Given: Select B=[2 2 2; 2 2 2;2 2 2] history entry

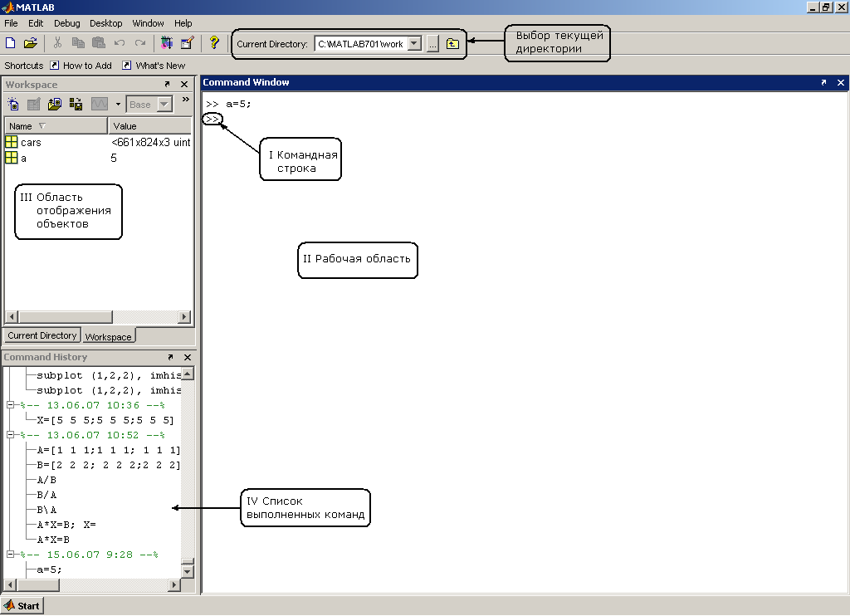Looking at the screenshot, I should pos(109,465).
